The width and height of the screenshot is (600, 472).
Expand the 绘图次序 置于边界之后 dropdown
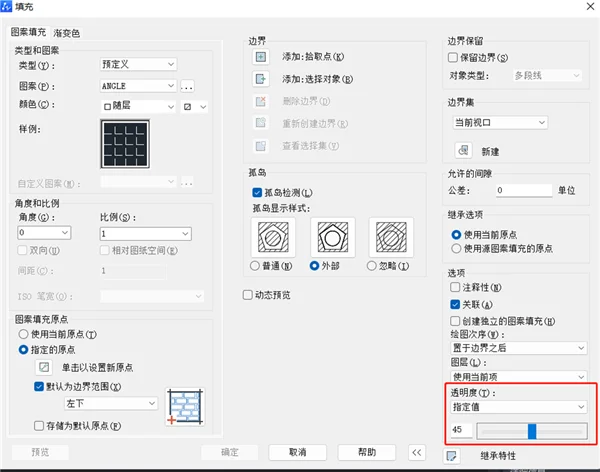519,348
